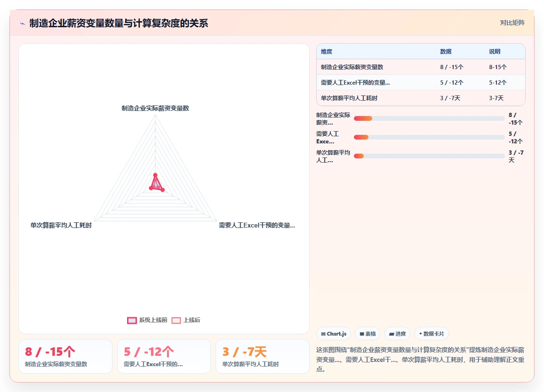Click the blue icon beside the title

pyautogui.click(x=23, y=24)
